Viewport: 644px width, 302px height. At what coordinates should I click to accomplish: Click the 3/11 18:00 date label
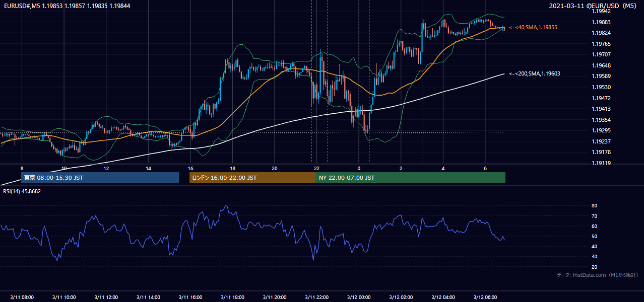coord(232,297)
